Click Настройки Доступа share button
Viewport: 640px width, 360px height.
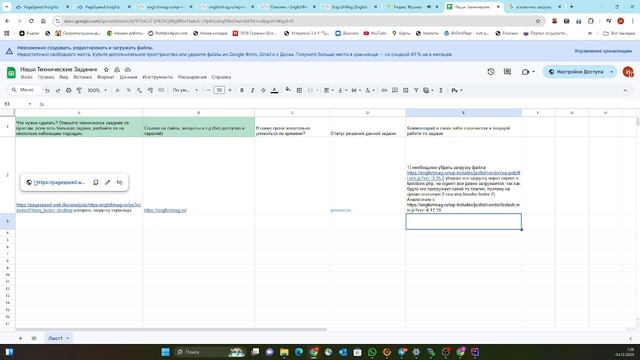576,72
